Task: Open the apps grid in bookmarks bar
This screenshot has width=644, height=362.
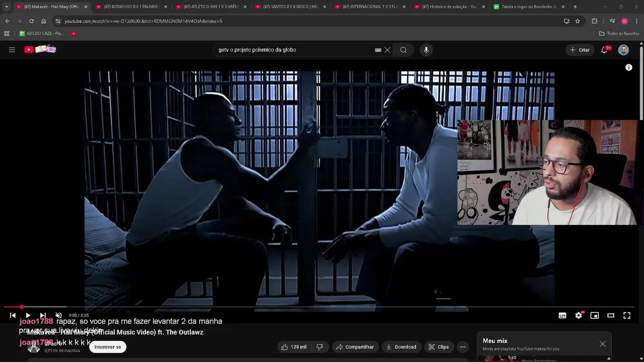Action: [x=7, y=33]
